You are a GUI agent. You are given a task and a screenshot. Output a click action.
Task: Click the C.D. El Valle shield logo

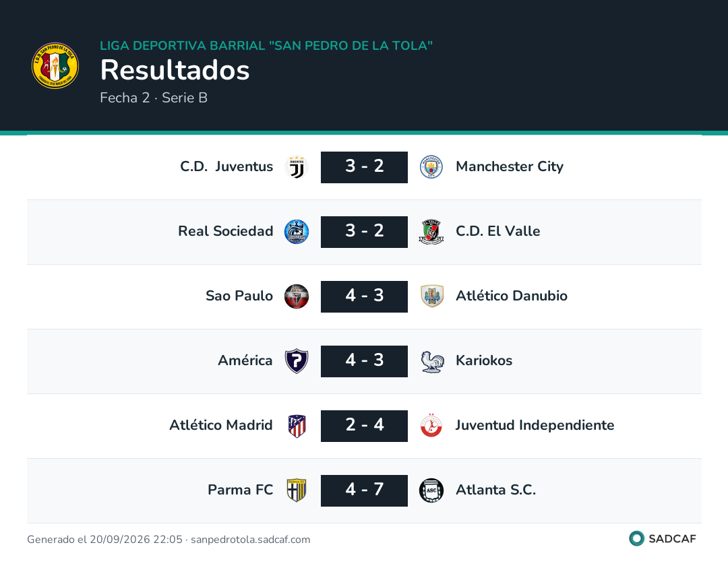pyautogui.click(x=431, y=232)
